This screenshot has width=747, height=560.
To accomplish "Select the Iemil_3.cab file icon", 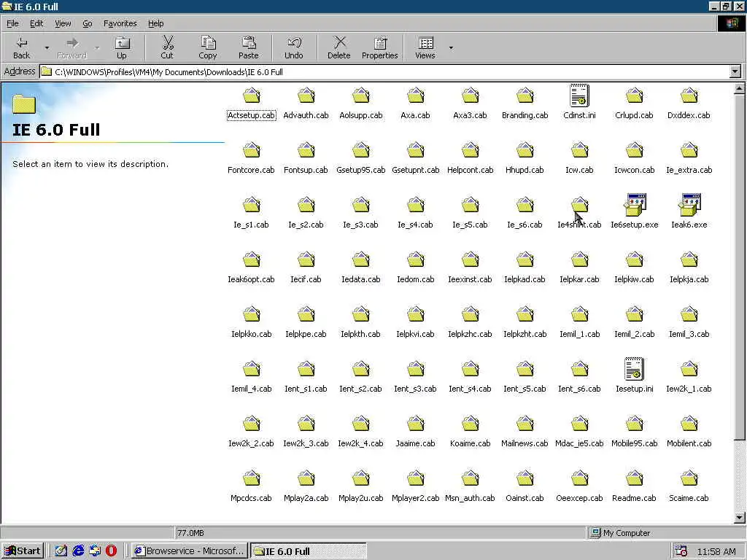I will point(689,314).
